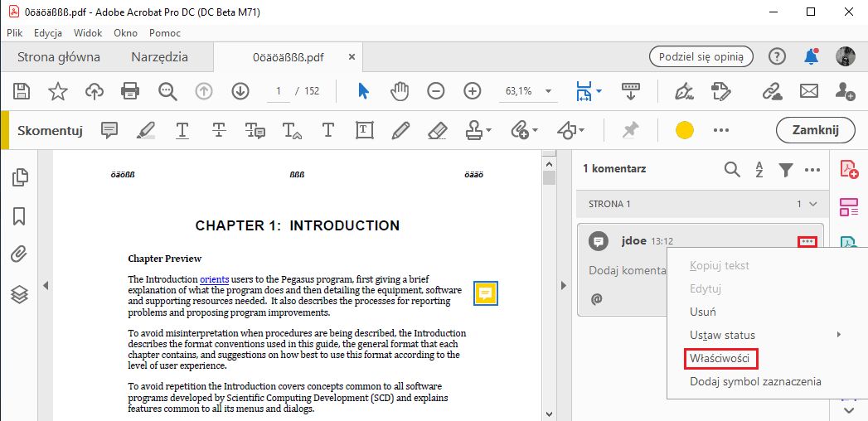
Task: Share a link to the file icon
Action: coord(772,91)
